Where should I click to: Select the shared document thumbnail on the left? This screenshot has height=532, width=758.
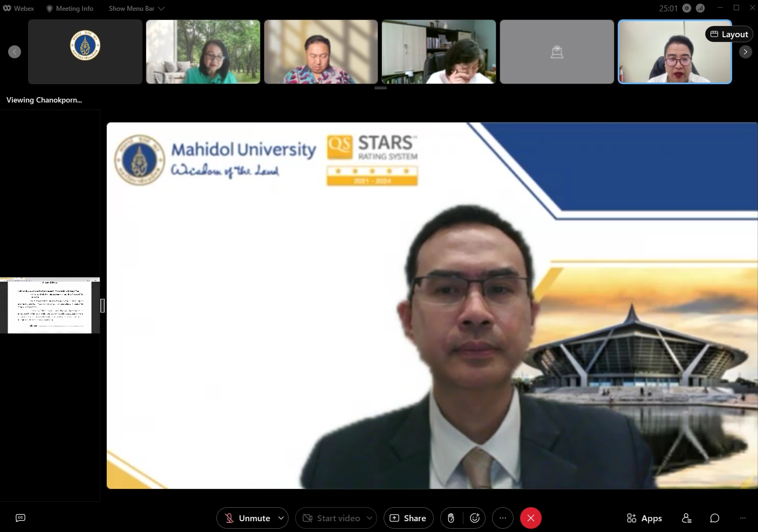coord(50,305)
